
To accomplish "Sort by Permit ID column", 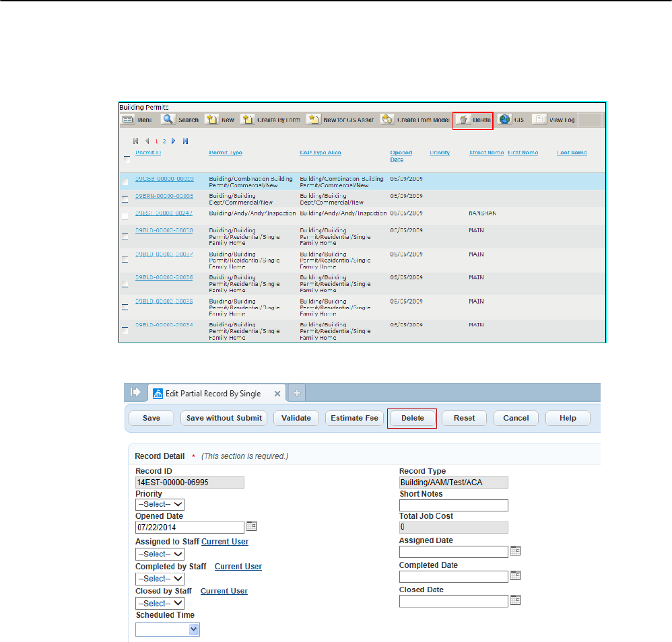I will pos(148,153).
